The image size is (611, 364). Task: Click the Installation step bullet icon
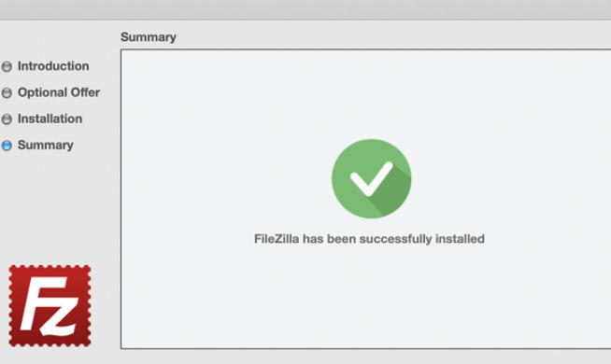[x=7, y=119]
